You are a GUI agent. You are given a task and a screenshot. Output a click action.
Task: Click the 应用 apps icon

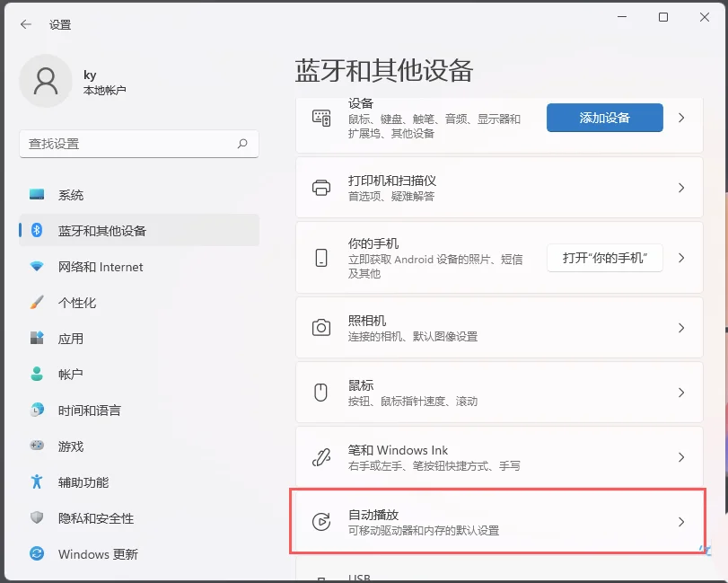click(37, 338)
